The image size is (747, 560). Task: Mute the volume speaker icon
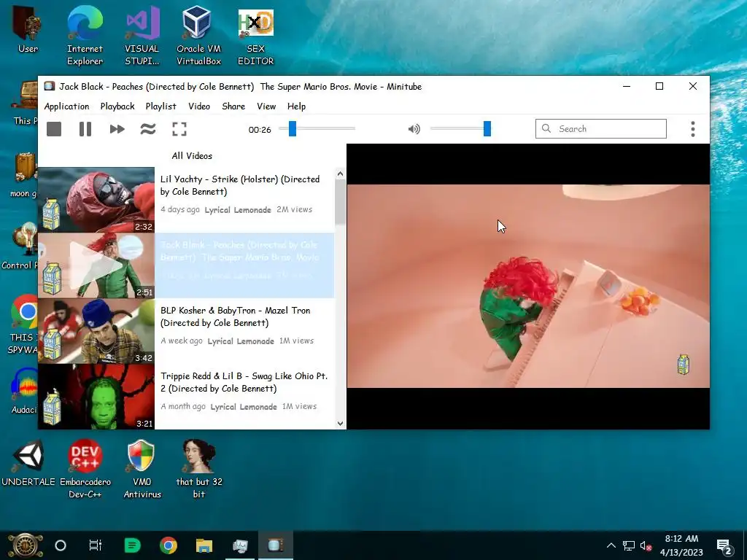pyautogui.click(x=414, y=129)
